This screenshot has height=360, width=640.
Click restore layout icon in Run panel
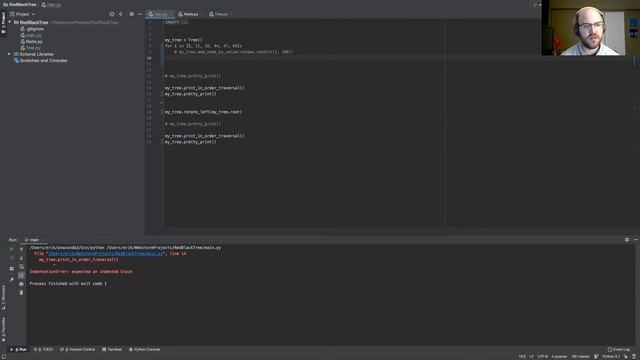coord(11,269)
